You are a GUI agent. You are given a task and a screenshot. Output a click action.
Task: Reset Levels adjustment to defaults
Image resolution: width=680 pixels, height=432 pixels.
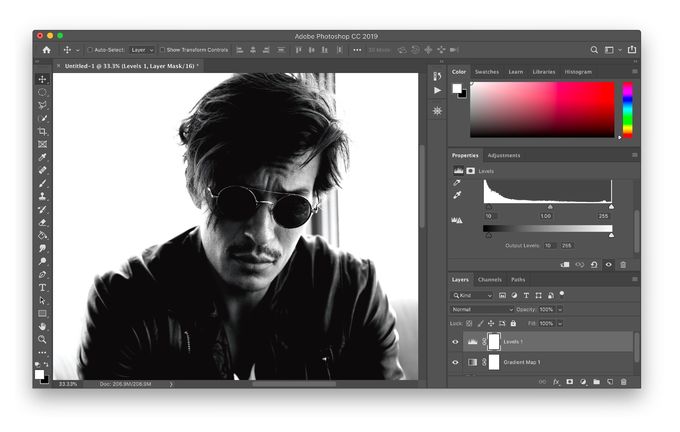pos(594,265)
